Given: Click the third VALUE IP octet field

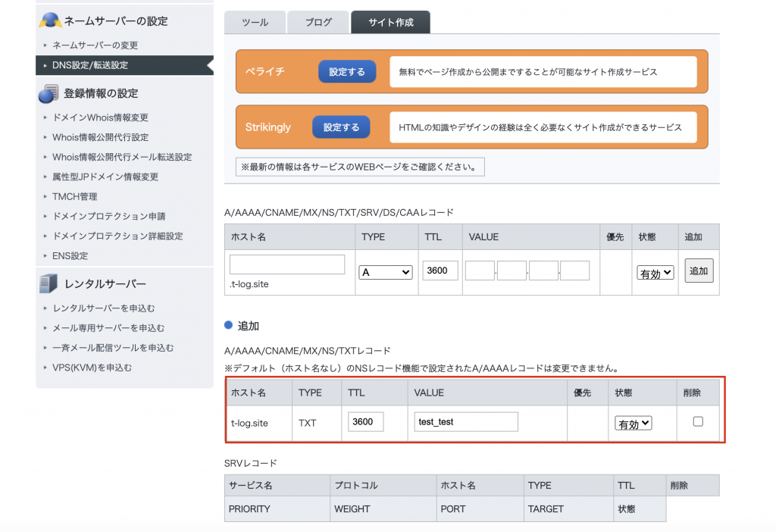Looking at the screenshot, I should 543,271.
